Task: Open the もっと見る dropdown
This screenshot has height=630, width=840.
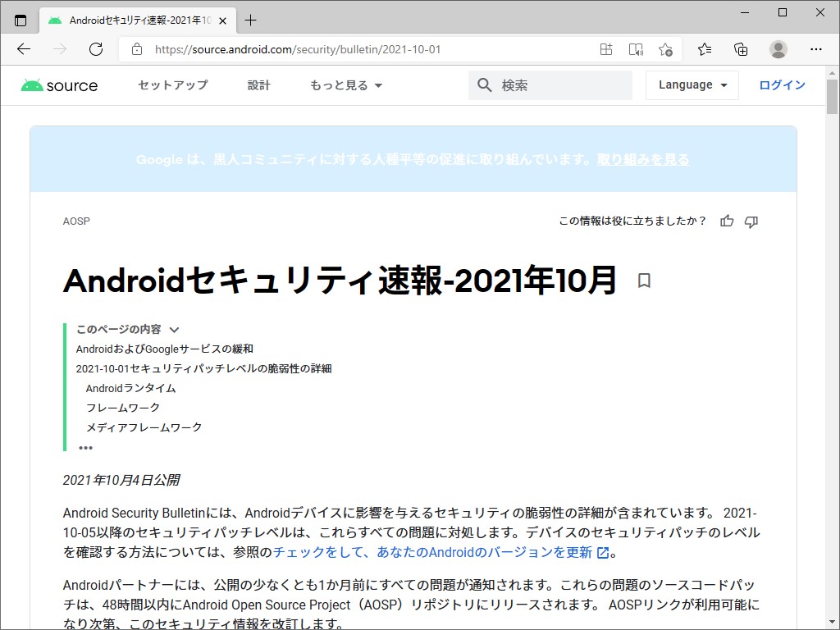Action: point(345,84)
